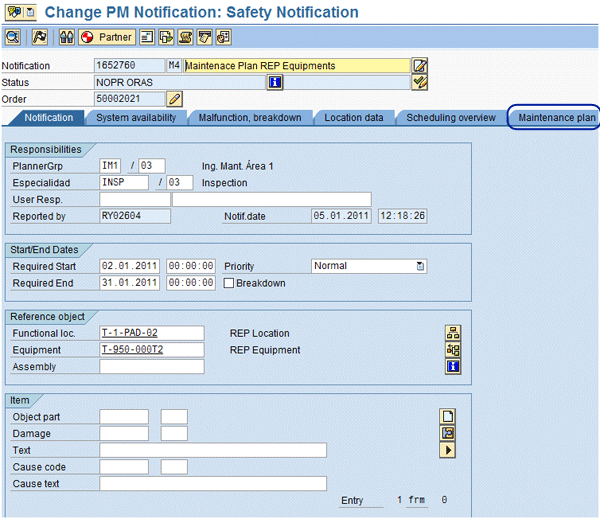Click the status checkmark pencil icon
Screen dimensions: 600x519
pyautogui.click(x=420, y=82)
